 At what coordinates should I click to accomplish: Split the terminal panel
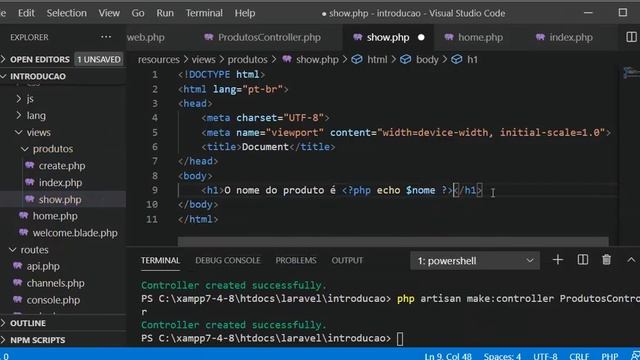point(582,260)
